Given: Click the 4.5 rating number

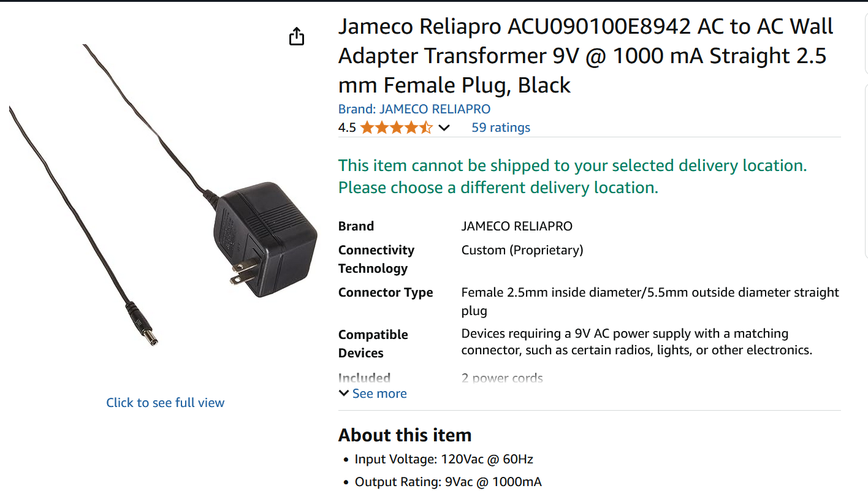Looking at the screenshot, I should (x=346, y=128).
